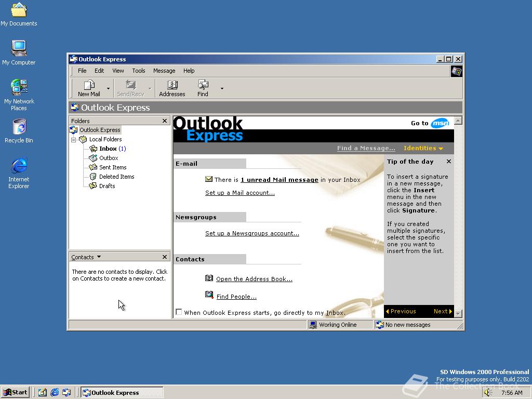Show the Previous tip of the day
This screenshot has width=532, height=399.
point(401,311)
